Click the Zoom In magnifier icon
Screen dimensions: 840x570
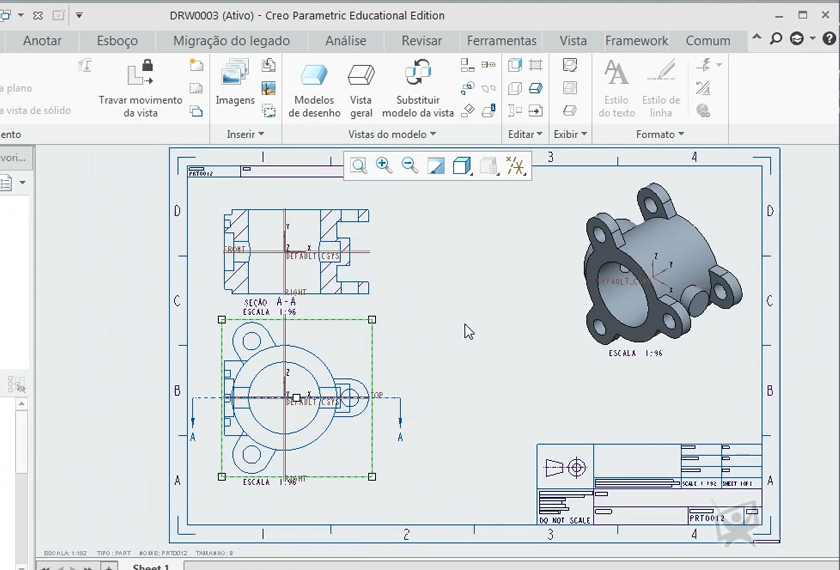point(384,166)
